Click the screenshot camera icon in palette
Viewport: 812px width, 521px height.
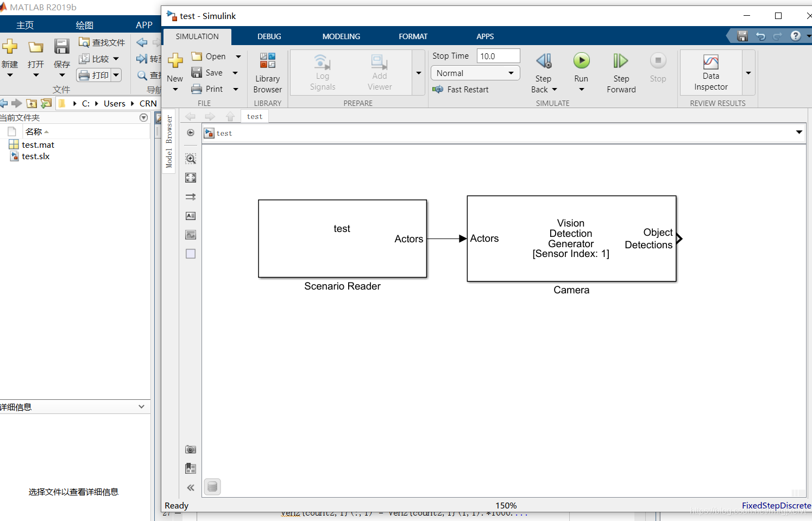click(x=191, y=449)
